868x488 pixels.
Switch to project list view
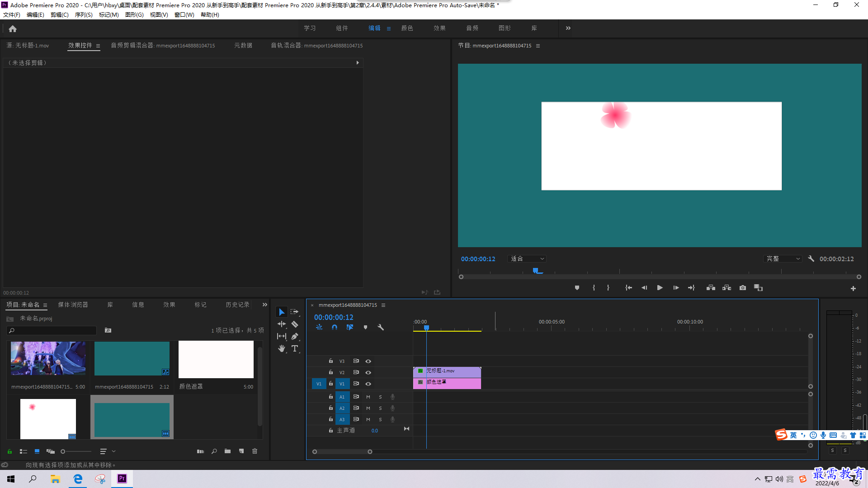[x=24, y=451]
